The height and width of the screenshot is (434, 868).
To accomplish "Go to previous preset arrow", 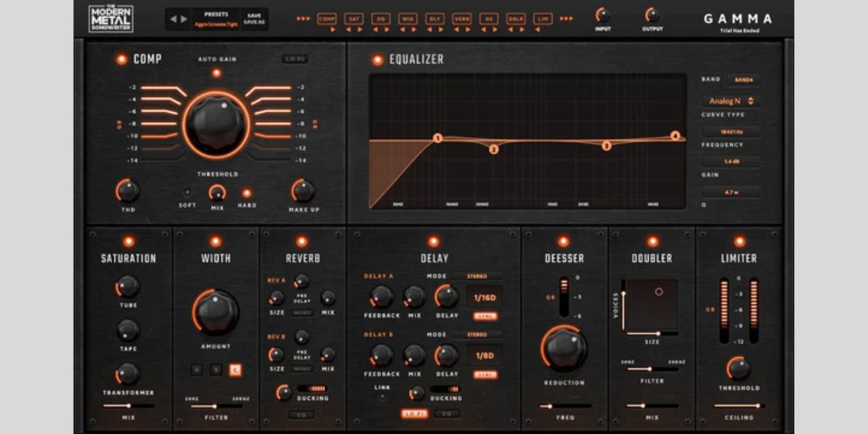I will [174, 19].
